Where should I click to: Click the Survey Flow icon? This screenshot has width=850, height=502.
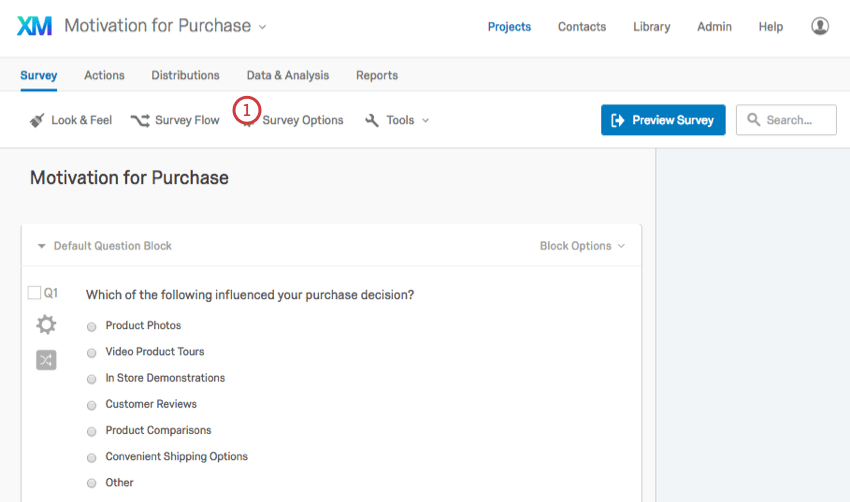tap(140, 120)
